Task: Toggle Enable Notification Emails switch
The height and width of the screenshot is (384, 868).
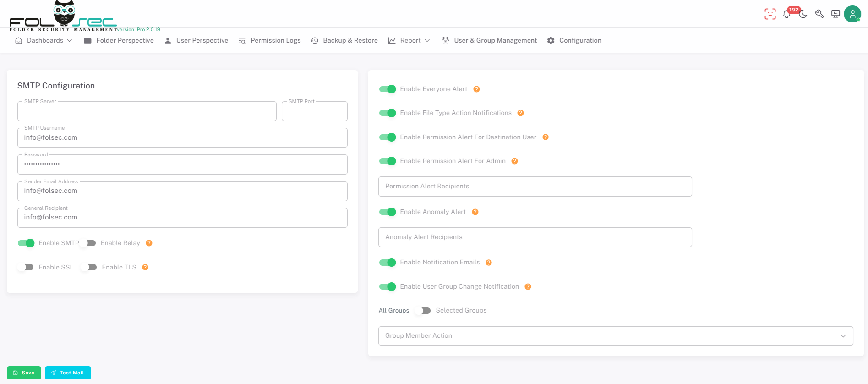Action: [388, 263]
